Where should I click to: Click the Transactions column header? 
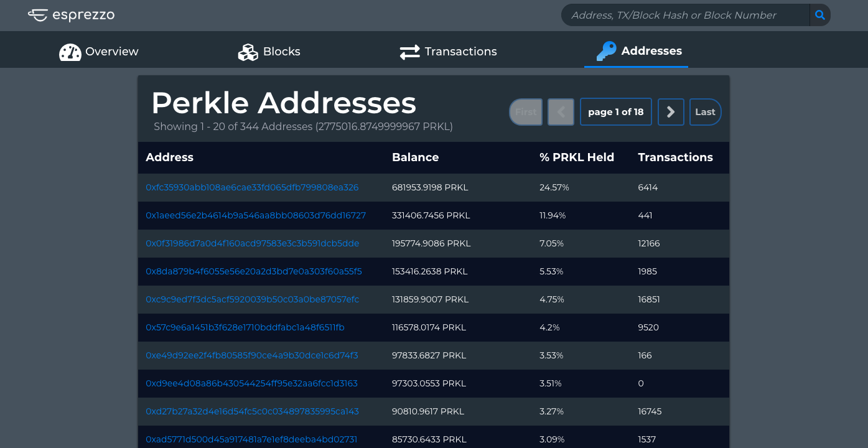(x=675, y=157)
